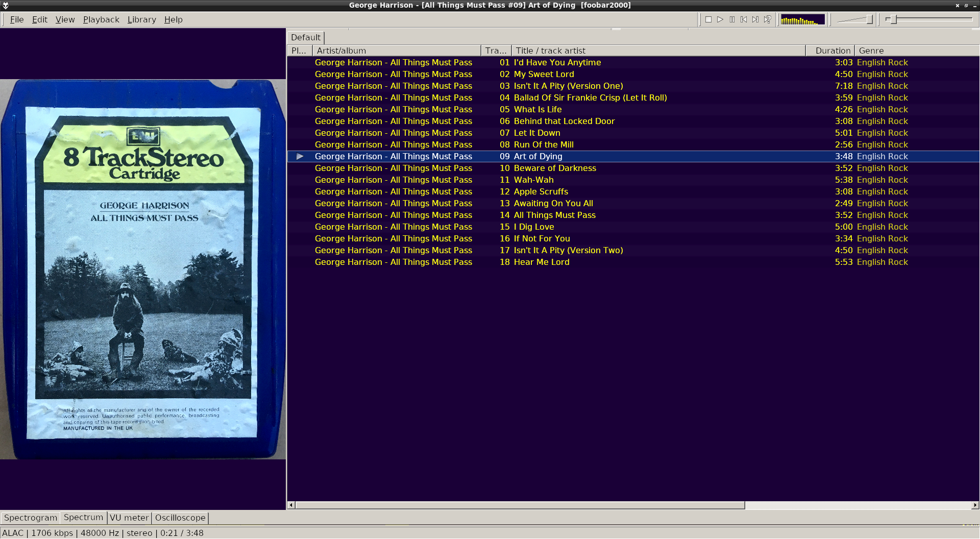
Task: Open the Edit menu
Action: (39, 19)
